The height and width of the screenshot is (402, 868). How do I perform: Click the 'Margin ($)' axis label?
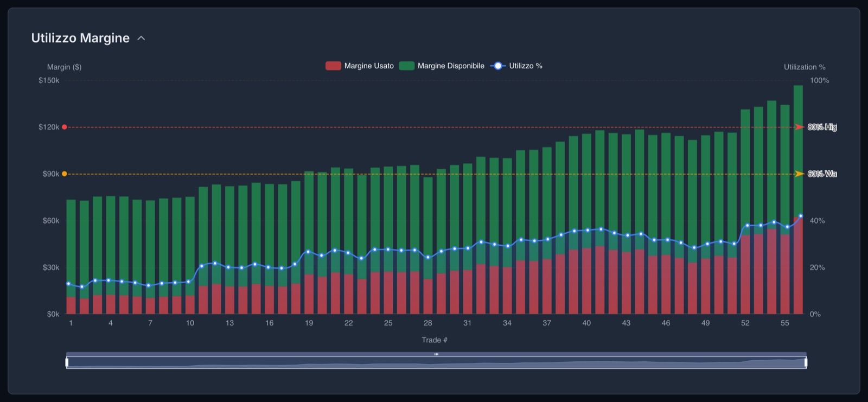click(x=64, y=67)
